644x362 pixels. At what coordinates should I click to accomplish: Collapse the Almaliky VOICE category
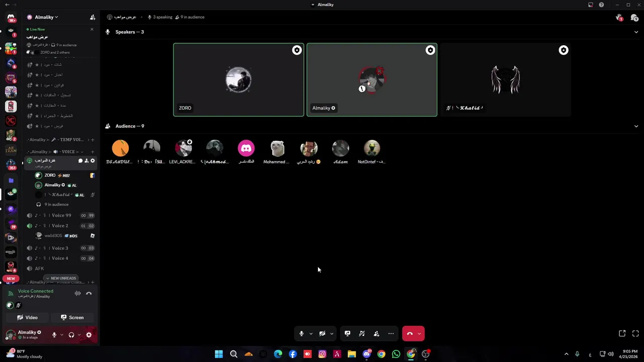click(55, 151)
